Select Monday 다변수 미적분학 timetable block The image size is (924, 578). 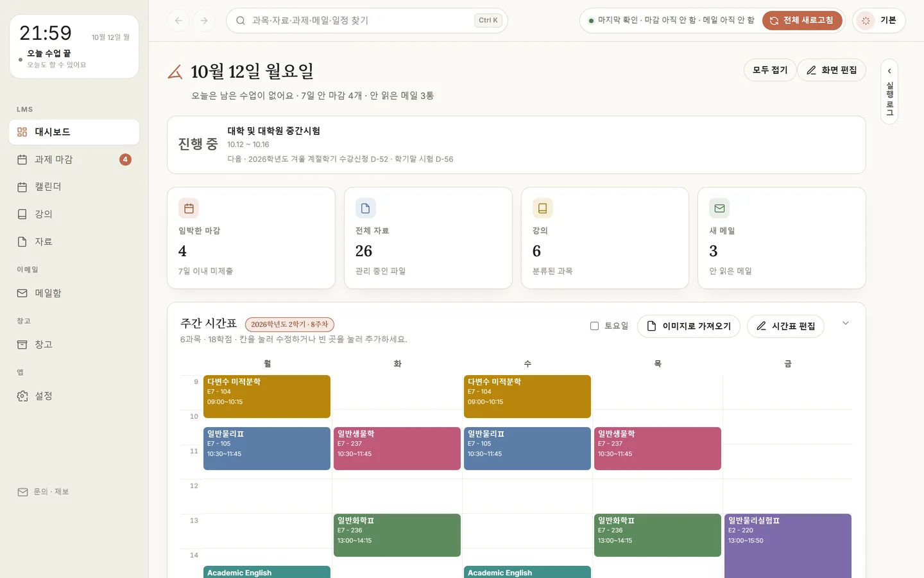[267, 396]
